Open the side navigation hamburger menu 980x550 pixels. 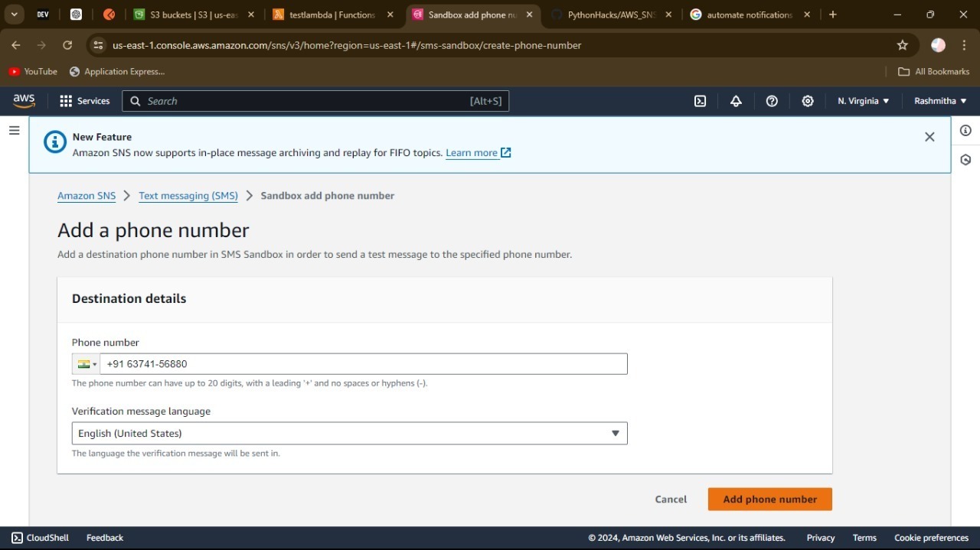pos(14,131)
